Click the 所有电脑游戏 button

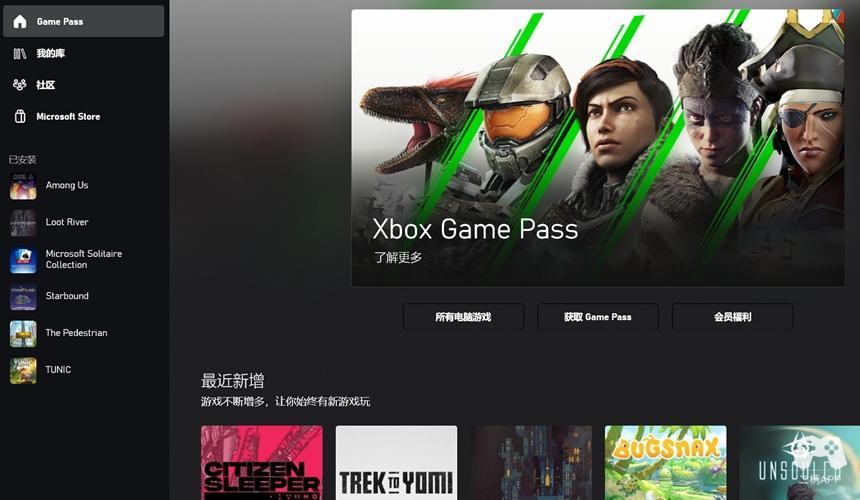coord(463,317)
